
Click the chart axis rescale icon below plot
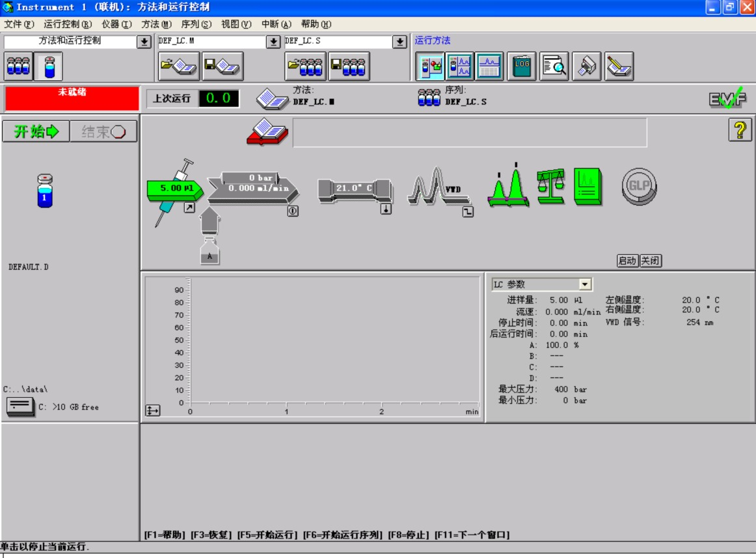(153, 410)
